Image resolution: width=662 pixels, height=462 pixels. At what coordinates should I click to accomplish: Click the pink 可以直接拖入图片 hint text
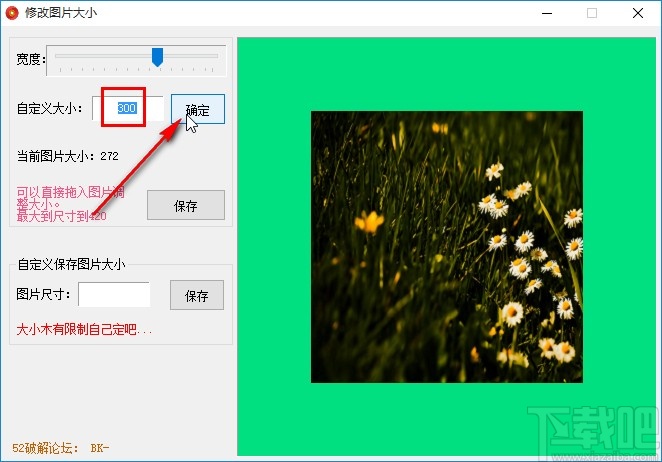(x=71, y=204)
